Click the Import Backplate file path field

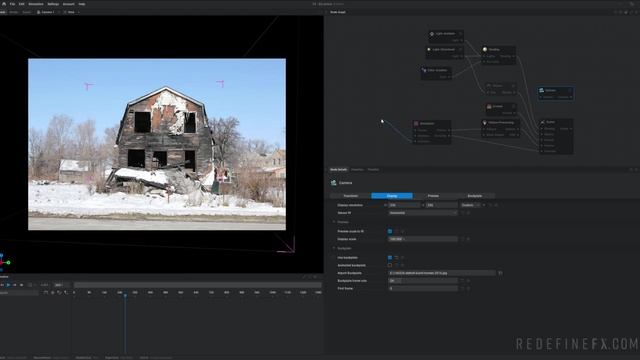coord(442,273)
